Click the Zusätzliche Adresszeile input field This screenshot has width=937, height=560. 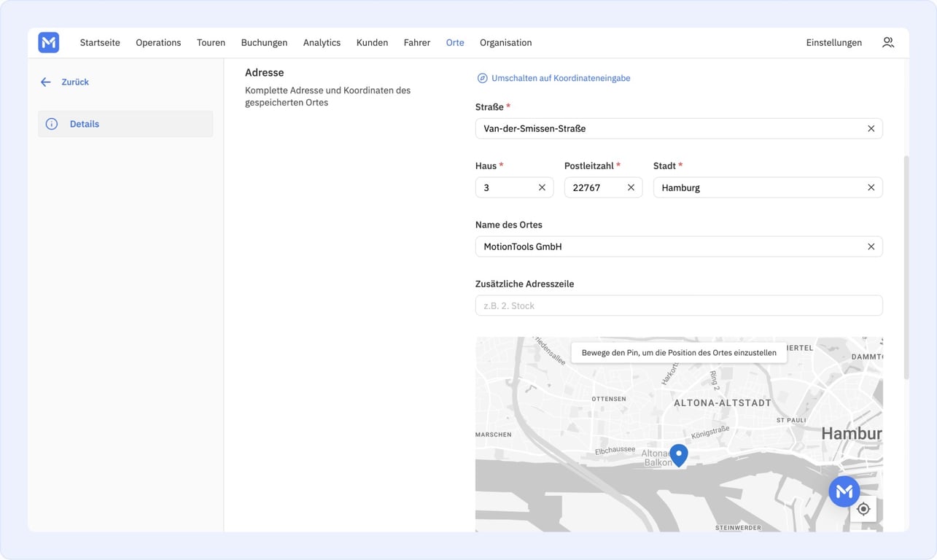point(679,306)
